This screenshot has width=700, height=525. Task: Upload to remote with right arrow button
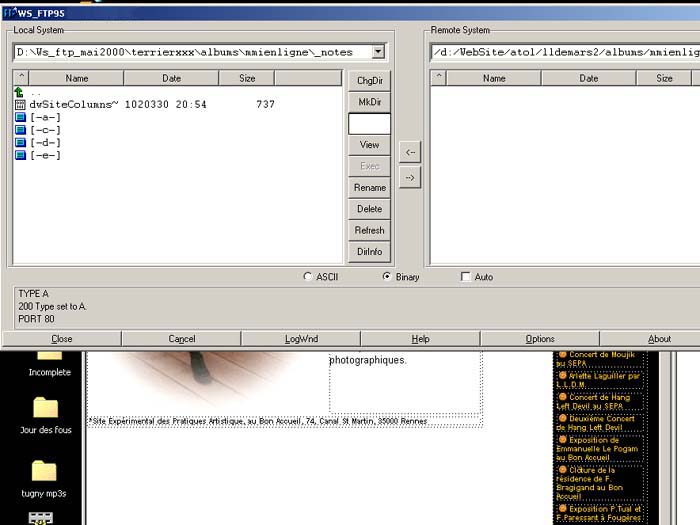[410, 178]
